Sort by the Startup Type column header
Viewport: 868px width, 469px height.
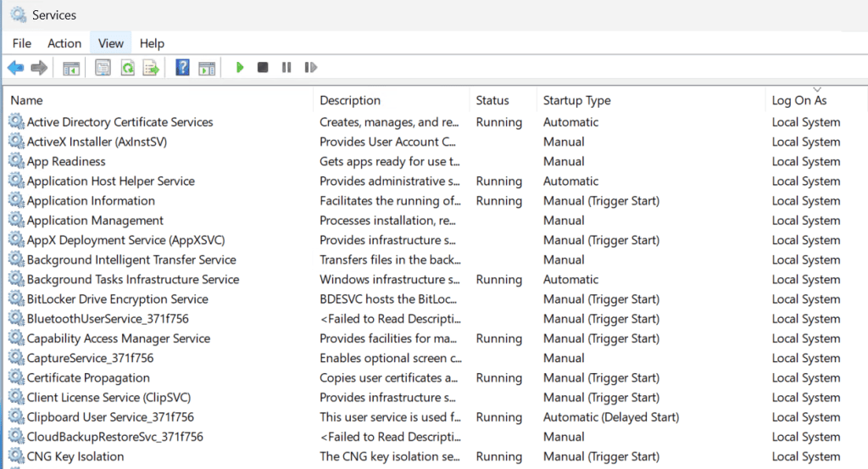click(x=576, y=100)
